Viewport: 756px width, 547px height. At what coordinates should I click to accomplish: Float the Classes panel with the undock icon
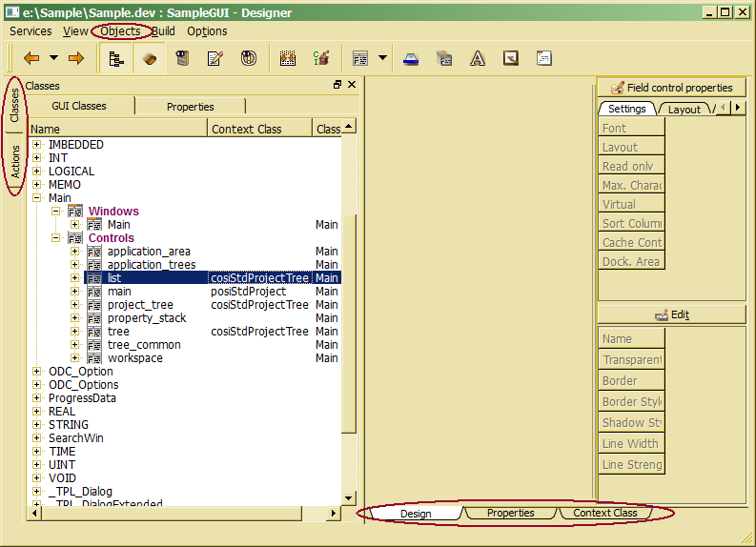tap(337, 85)
